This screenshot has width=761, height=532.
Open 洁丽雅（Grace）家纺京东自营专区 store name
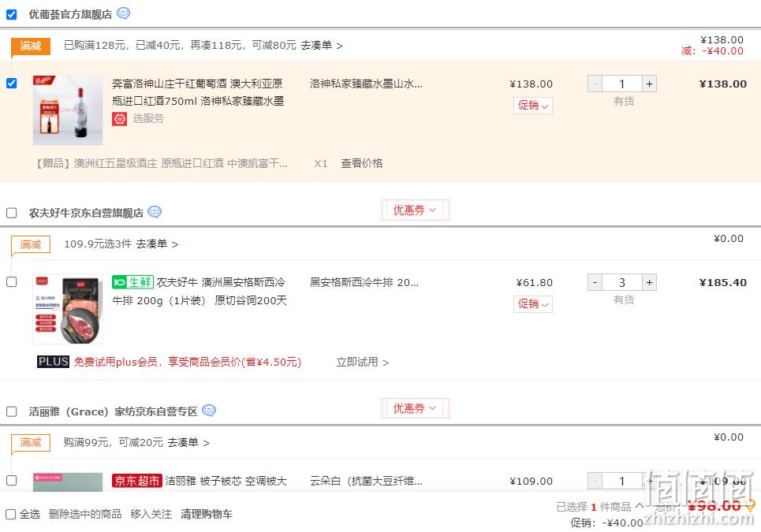pos(113,411)
